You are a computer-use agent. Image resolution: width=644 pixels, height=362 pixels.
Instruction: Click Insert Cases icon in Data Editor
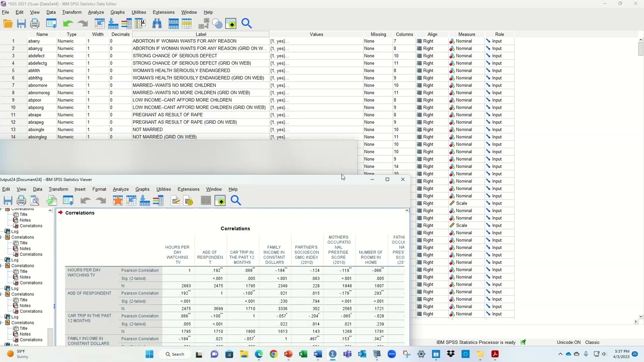174,24
